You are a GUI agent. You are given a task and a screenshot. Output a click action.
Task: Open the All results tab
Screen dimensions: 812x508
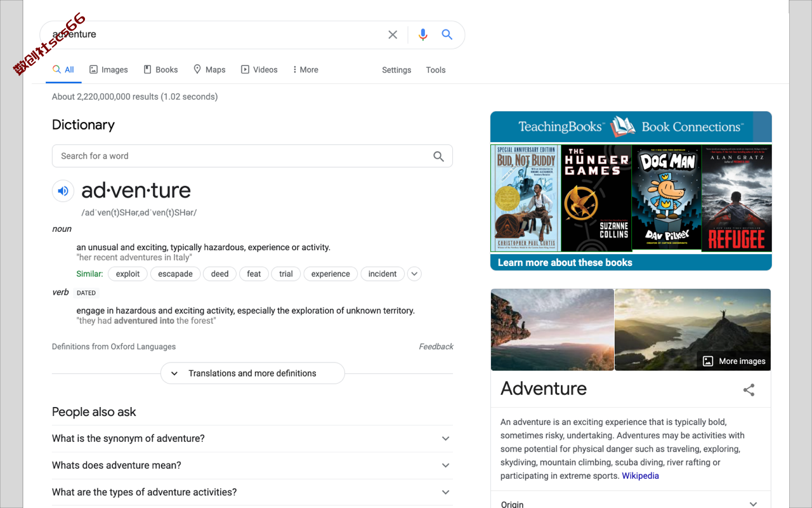(63, 70)
